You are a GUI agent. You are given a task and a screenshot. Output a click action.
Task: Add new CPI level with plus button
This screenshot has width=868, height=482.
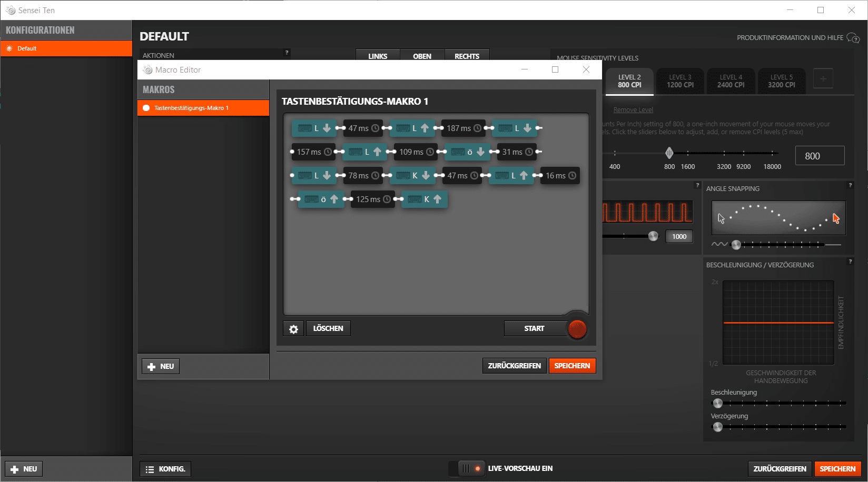823,79
